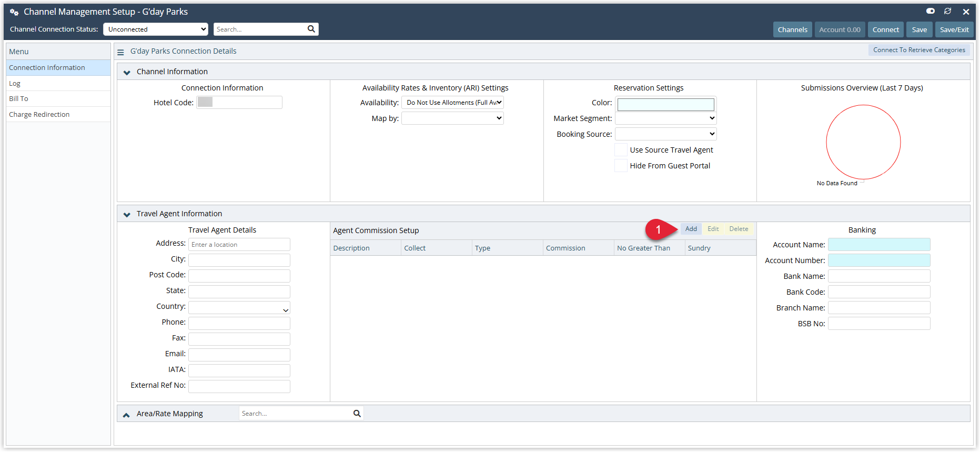Viewport: 980px width, 452px height.
Task: Click the Save/Exit button
Action: [954, 29]
